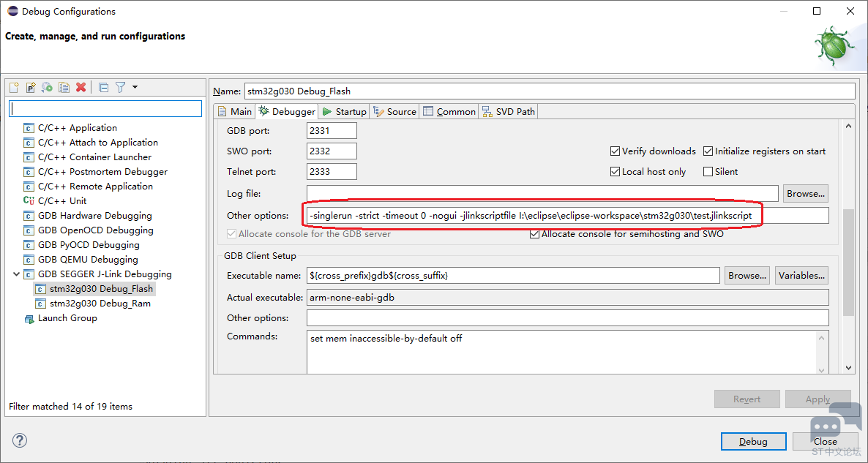Click GDB client Other options field
The image size is (868, 463).
coord(567,318)
